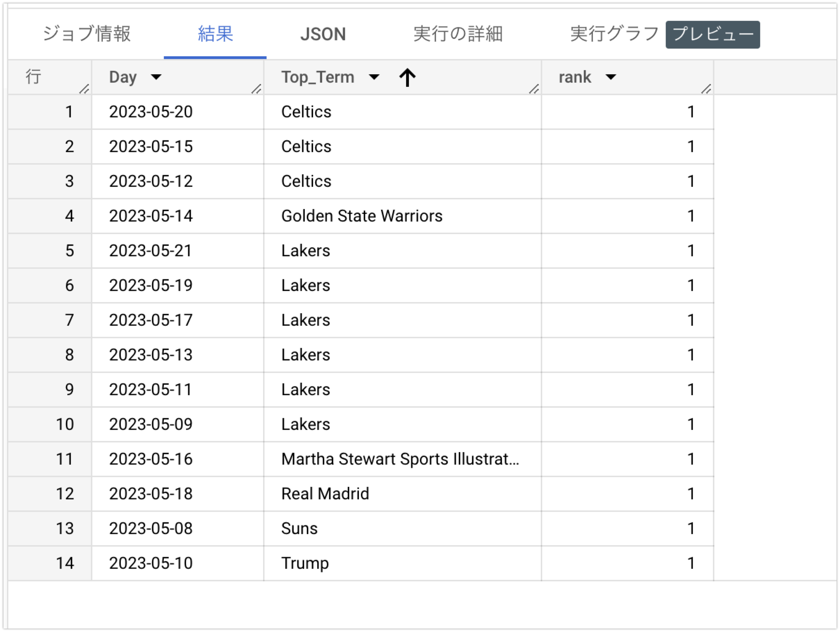Click the resize handle of the Top_Term column
840x632 pixels.
534,89
